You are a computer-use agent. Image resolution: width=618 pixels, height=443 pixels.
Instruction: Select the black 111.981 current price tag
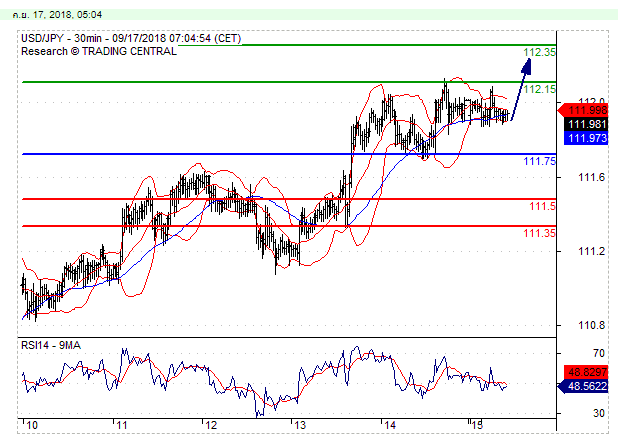(x=586, y=124)
